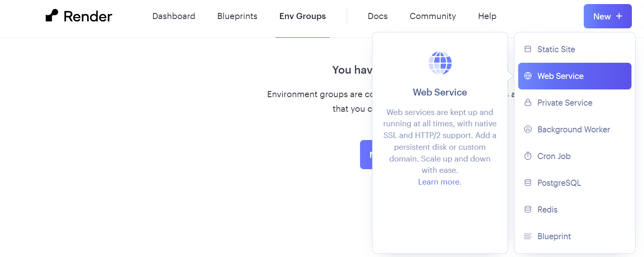Screen dimensions: 644x257
Task: Click the Blueprint lines icon
Action: click(x=528, y=236)
